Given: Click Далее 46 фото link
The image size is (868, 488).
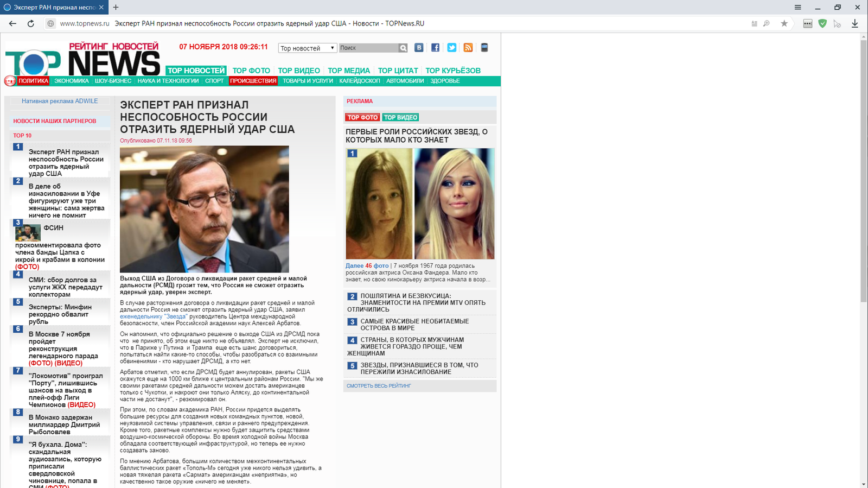Looking at the screenshot, I should coord(367,266).
